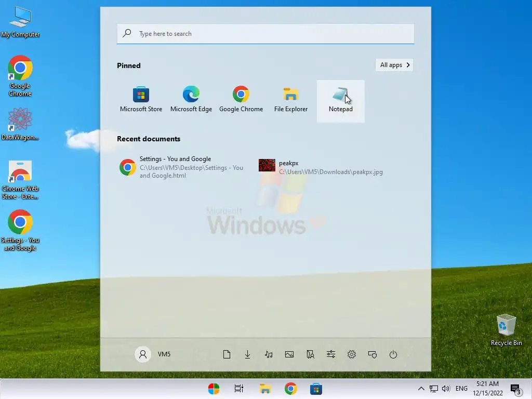
Task: Select My Computer desktop icon
Action: [x=20, y=21]
